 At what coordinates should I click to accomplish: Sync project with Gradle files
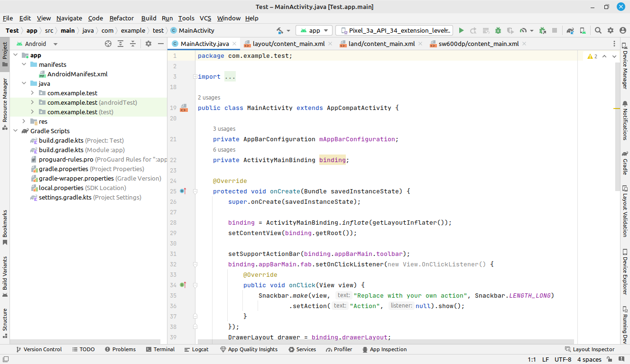pyautogui.click(x=571, y=30)
